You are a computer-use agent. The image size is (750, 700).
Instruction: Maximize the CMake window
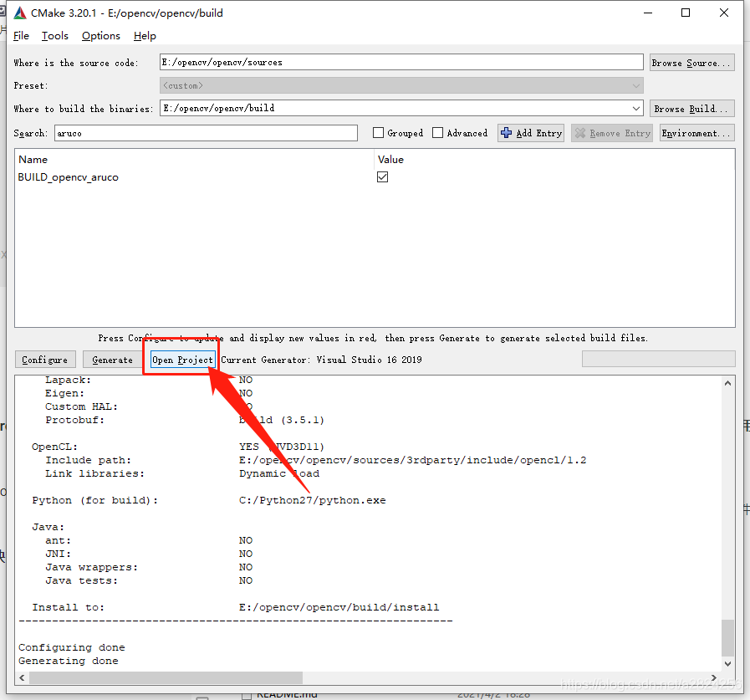coord(686,13)
